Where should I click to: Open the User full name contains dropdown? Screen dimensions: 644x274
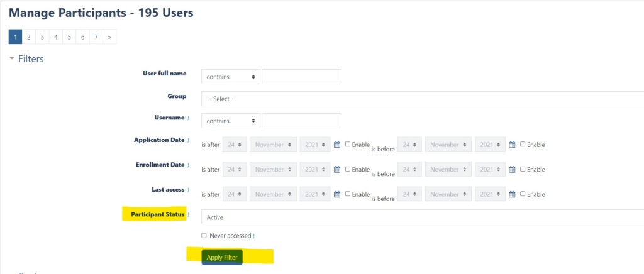tap(230, 77)
